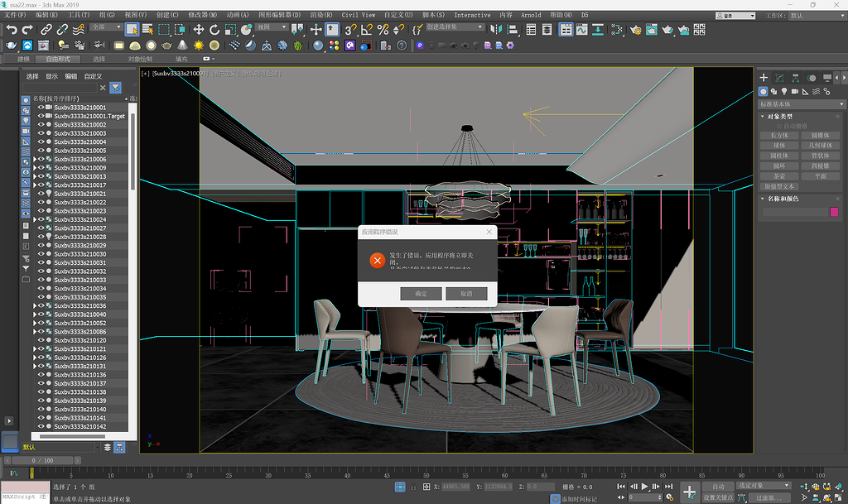Viewport: 848px width, 504px height.
Task: Toggle Auto Key animation mode
Action: click(x=719, y=486)
